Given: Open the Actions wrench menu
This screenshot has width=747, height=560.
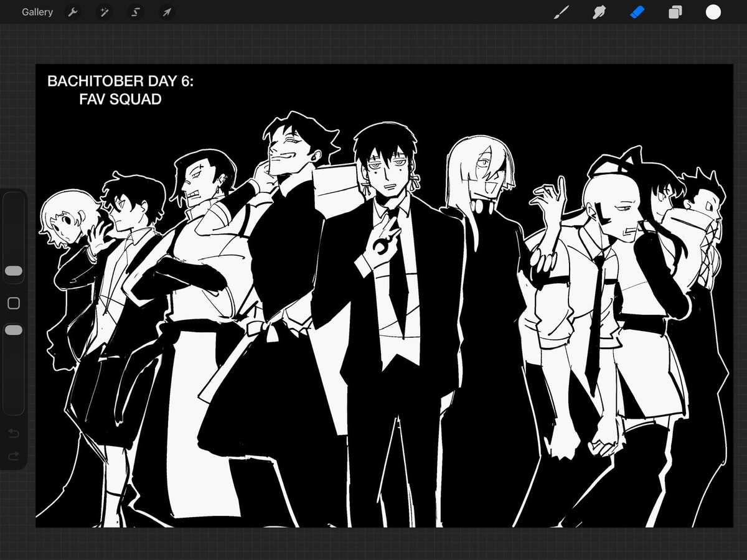Looking at the screenshot, I should tap(73, 12).
